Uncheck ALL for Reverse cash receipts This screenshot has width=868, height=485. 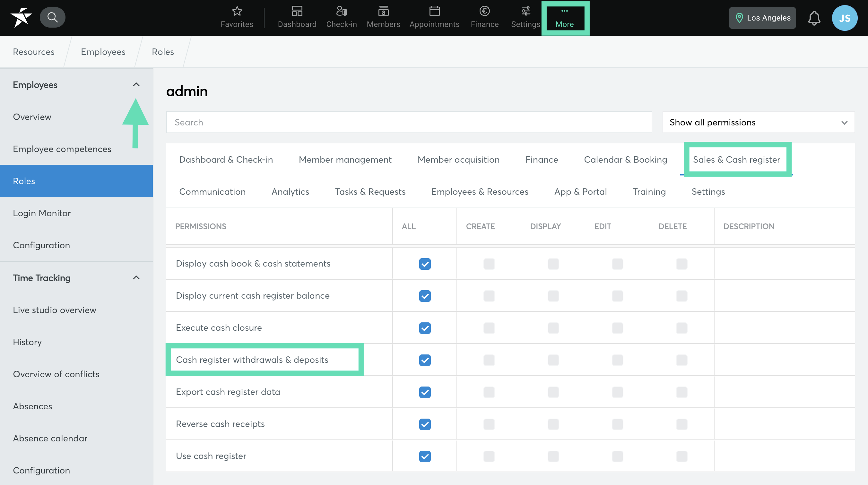pyautogui.click(x=425, y=424)
